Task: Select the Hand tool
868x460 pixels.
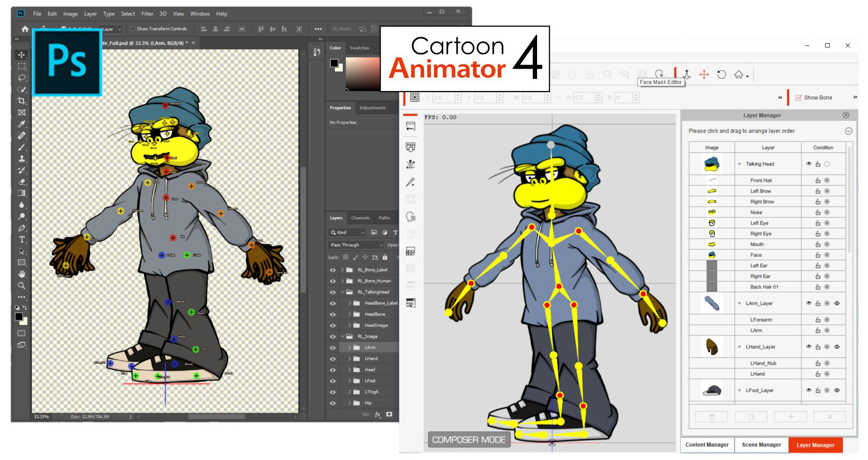Action: click(22, 274)
